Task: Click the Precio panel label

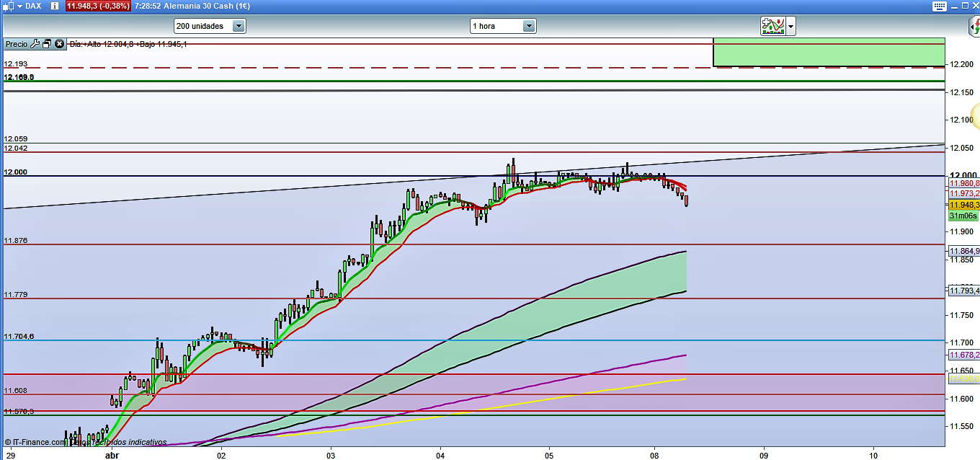Action: point(16,44)
